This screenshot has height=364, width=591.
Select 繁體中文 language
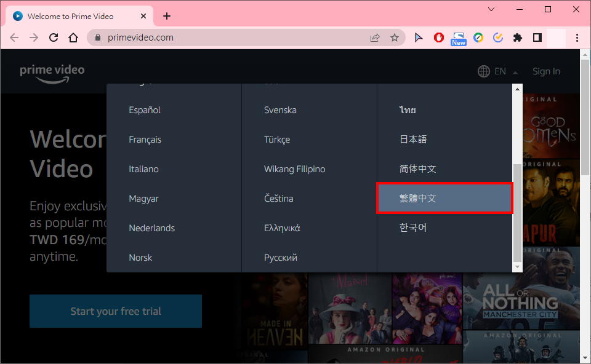(444, 199)
